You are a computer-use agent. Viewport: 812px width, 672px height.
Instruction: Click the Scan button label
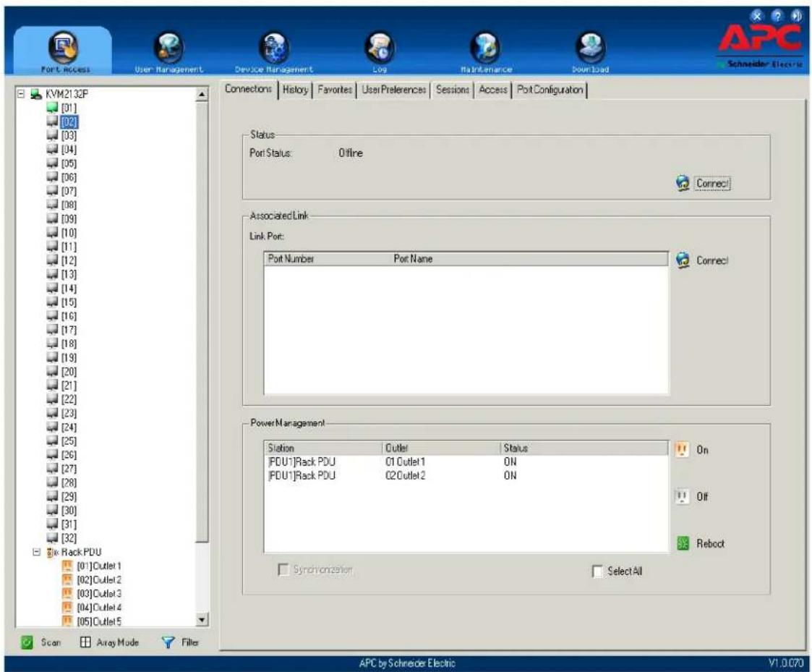51,642
